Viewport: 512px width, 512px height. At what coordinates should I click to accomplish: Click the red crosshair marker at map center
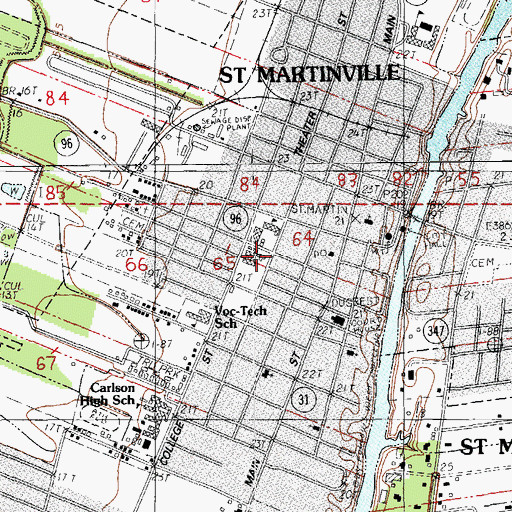256,256
